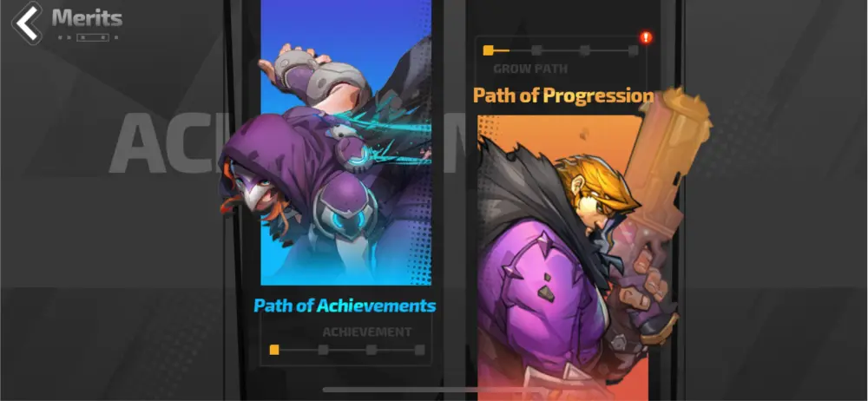Screen dimensions: 868x401
Task: Select the second Grow Path progress node
Action: pos(536,50)
